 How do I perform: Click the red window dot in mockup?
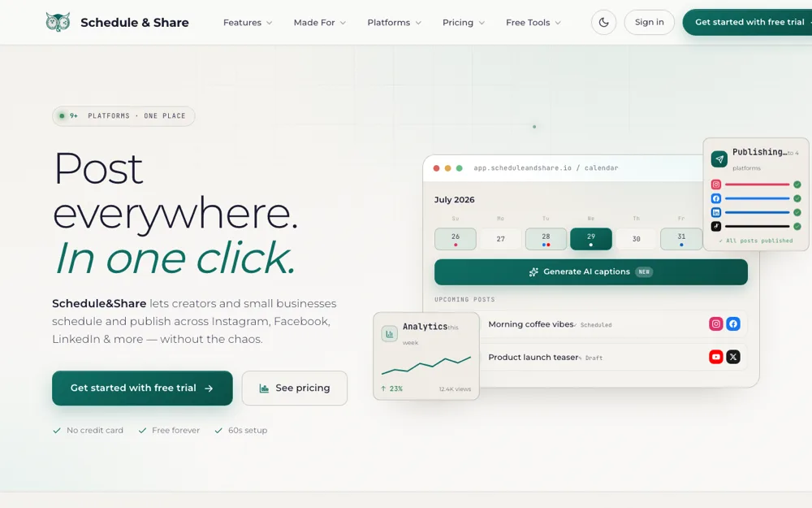(x=437, y=168)
